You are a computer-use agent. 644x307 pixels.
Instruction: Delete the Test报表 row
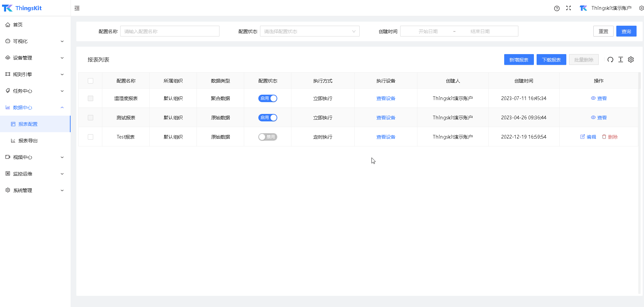click(610, 137)
